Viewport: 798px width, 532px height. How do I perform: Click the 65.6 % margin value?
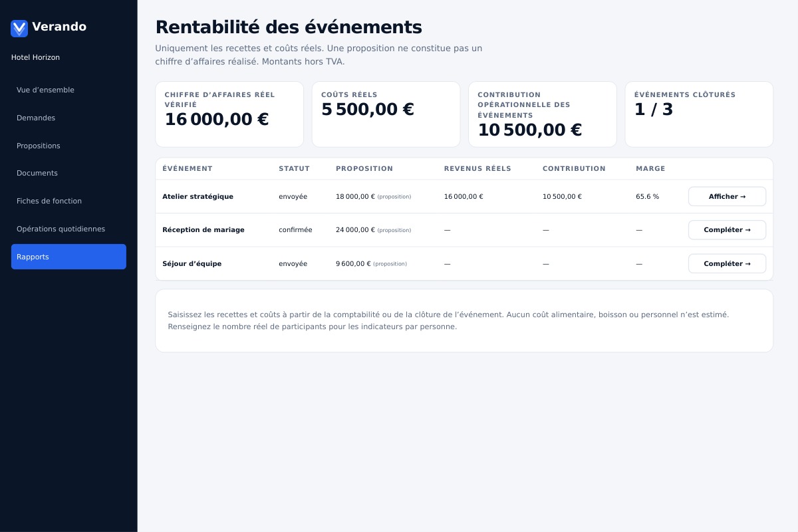point(647,197)
